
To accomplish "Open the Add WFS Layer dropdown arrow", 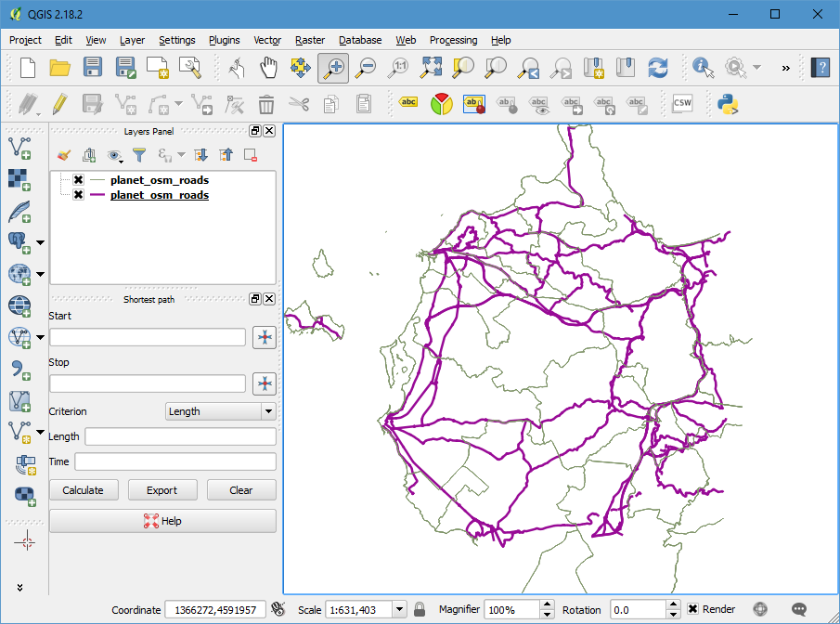I will coord(40,337).
